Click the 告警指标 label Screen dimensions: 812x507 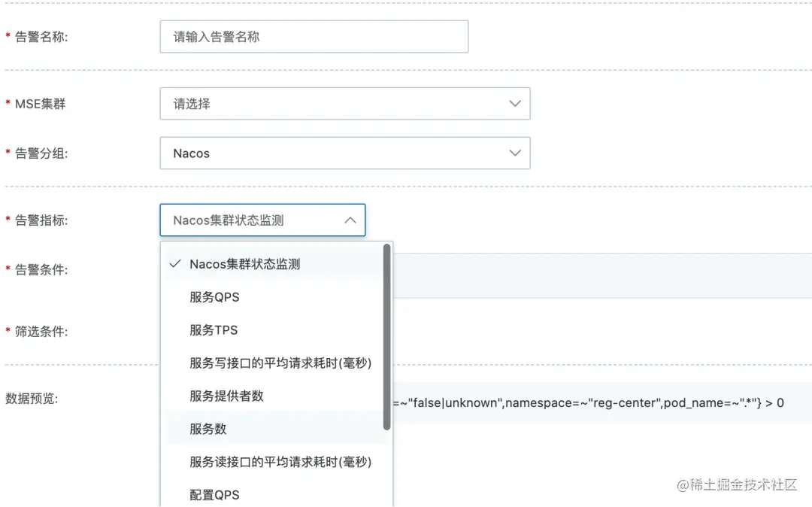tap(41, 220)
